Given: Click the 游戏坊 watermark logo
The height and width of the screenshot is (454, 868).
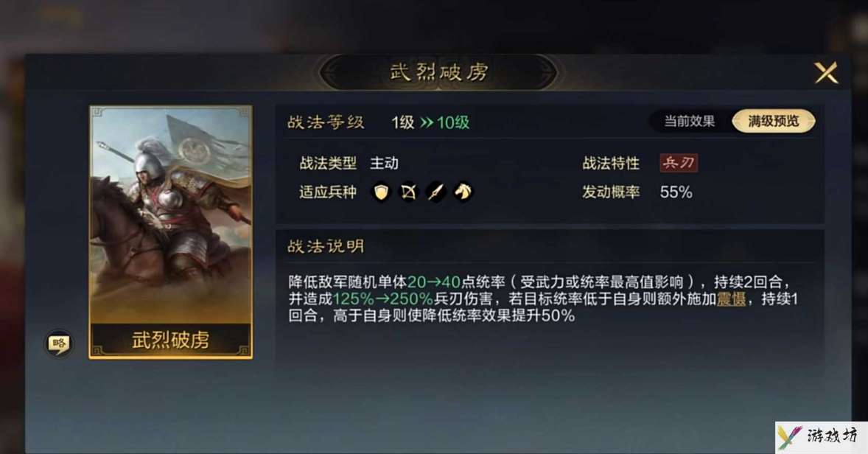Looking at the screenshot, I should click(x=820, y=437).
